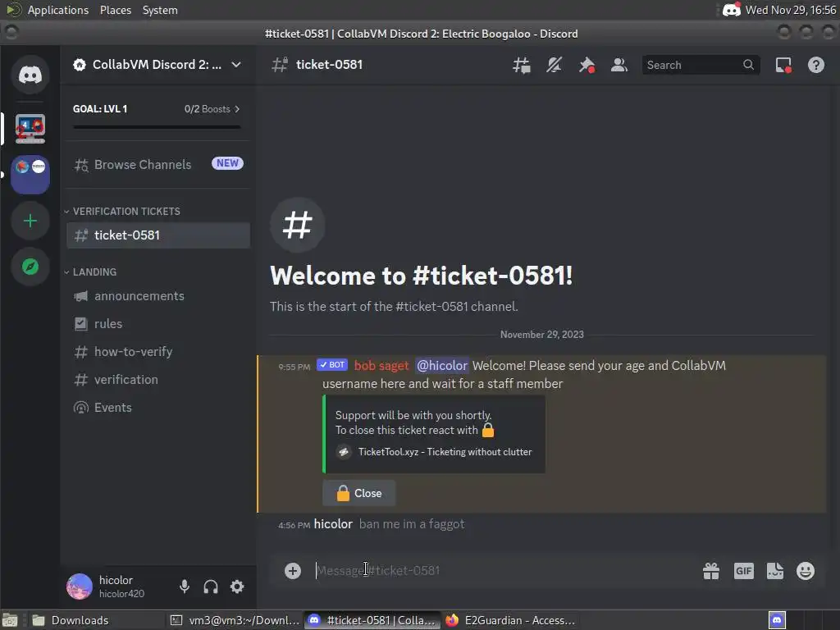This screenshot has width=840, height=630.
Task: Select the ticket-0581 channel
Action: click(158, 235)
